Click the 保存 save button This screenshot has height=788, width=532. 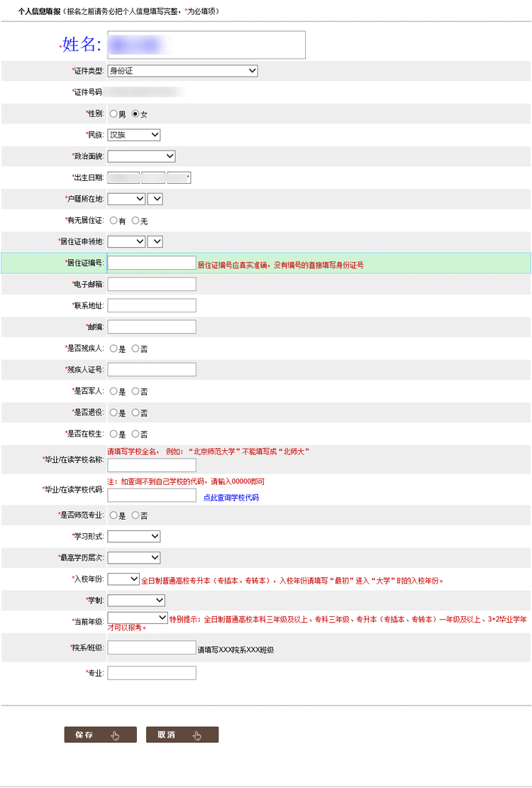(x=101, y=735)
